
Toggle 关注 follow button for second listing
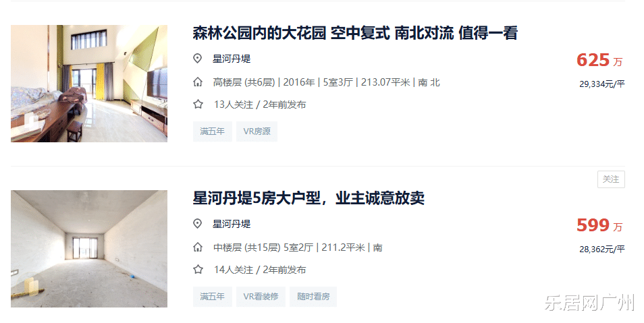pyautogui.click(x=611, y=179)
